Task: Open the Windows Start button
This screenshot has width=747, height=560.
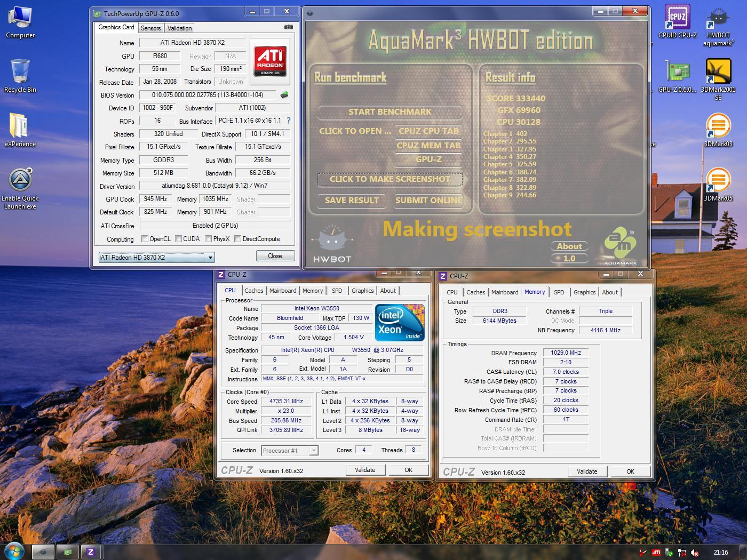Action: point(14,551)
